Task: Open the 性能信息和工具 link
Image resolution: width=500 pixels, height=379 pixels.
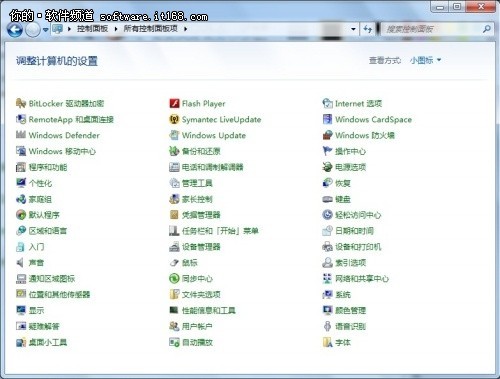Action: [x=209, y=310]
